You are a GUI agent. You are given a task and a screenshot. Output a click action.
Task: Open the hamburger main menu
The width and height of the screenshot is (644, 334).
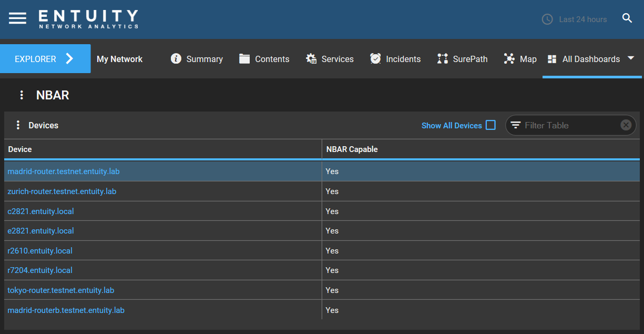pyautogui.click(x=17, y=18)
